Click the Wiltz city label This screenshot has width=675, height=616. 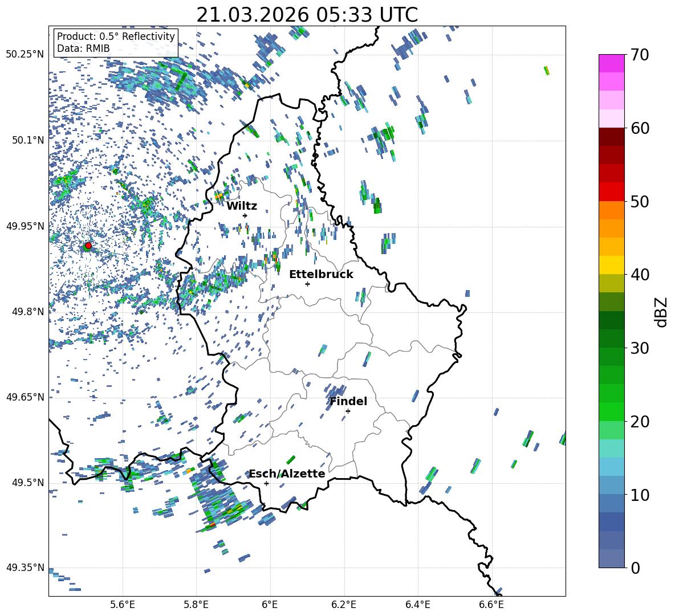click(242, 206)
